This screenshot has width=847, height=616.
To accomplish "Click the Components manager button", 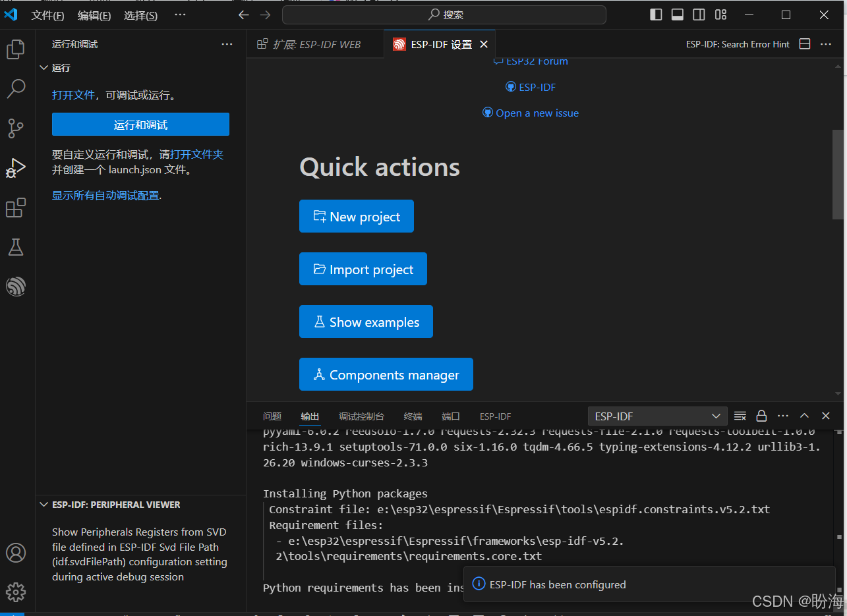I will point(386,374).
